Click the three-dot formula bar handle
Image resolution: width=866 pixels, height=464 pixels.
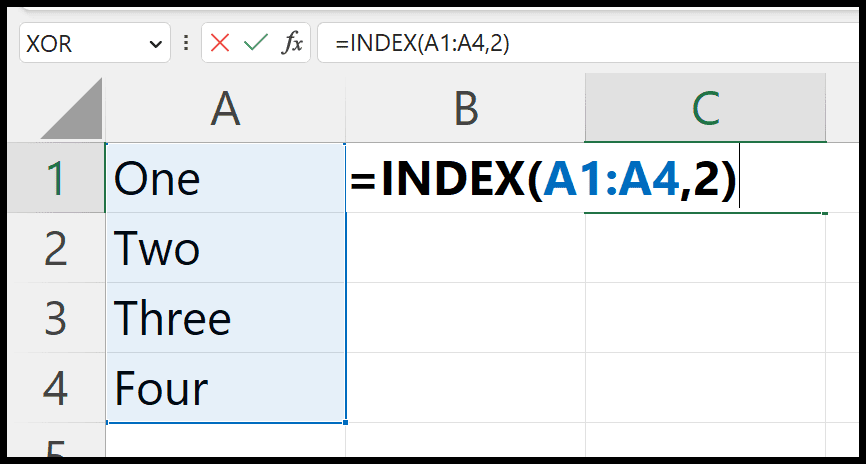pyautogui.click(x=186, y=43)
